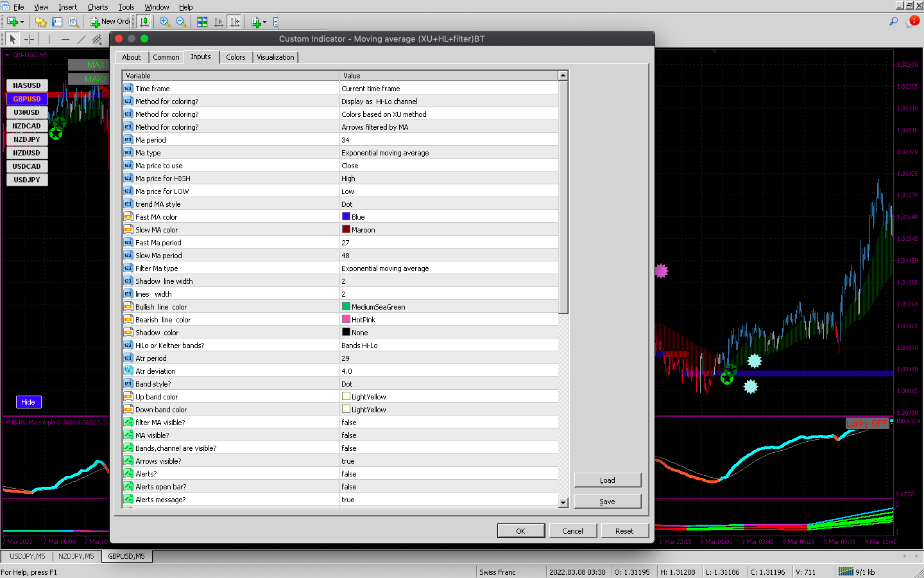Toggle the Lucky OFF chart button
The image size is (924, 578).
(867, 423)
